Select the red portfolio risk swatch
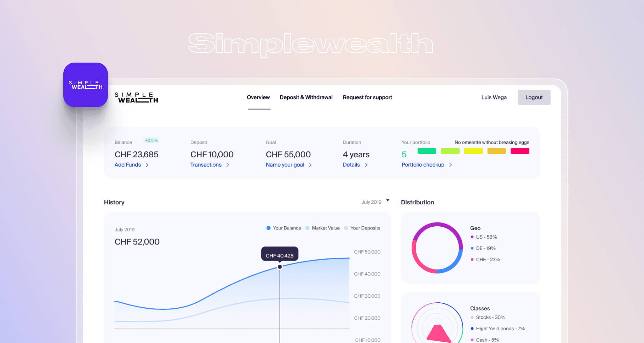 520,151
